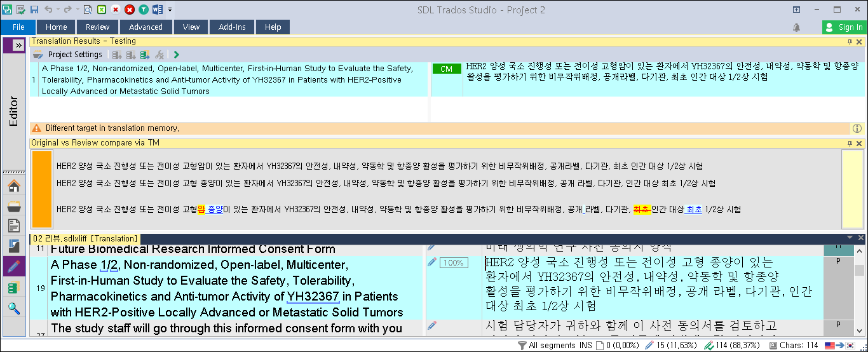Switch to the Home ribbon tab
868x352 pixels.
click(57, 27)
